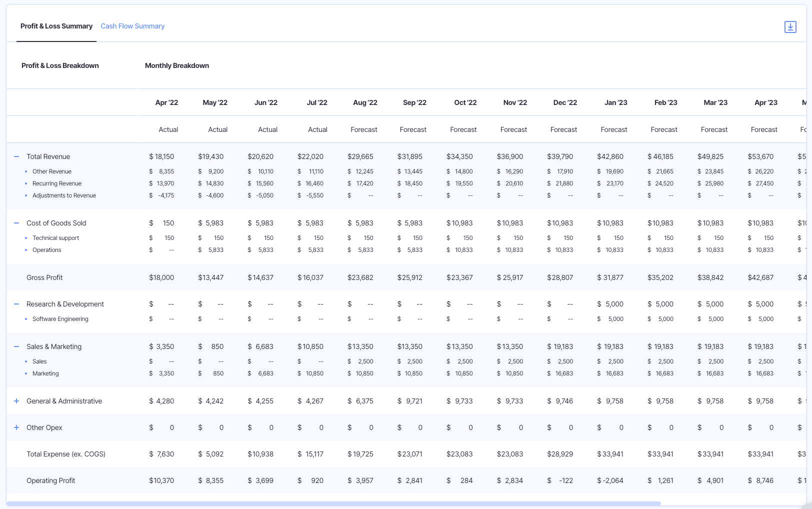Click the bullet icon beside Technical support

[x=26, y=237]
